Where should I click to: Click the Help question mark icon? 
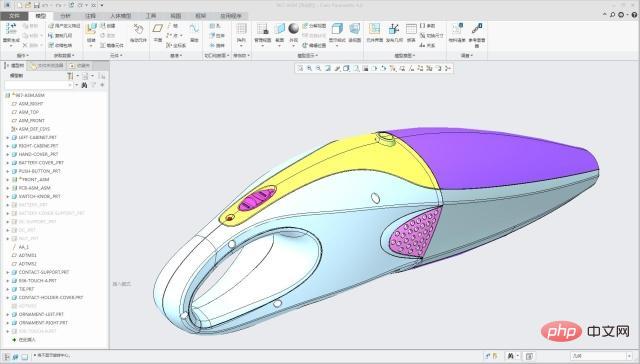(634, 15)
